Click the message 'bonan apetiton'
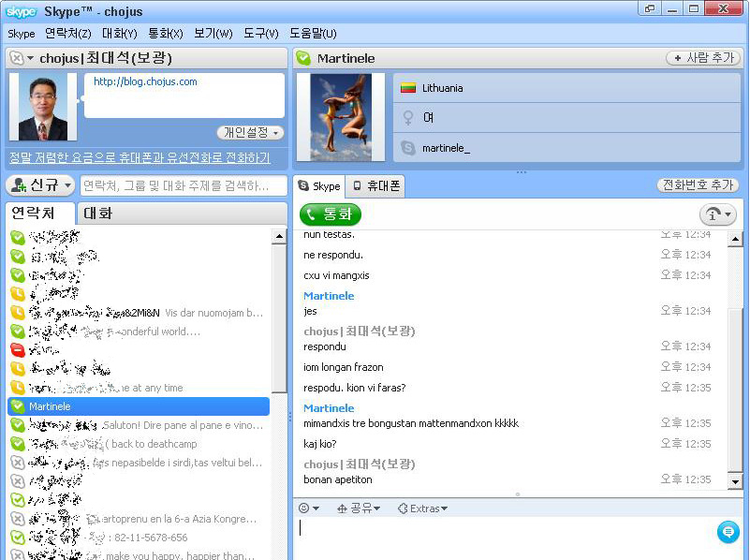750x560 pixels. [x=338, y=479]
